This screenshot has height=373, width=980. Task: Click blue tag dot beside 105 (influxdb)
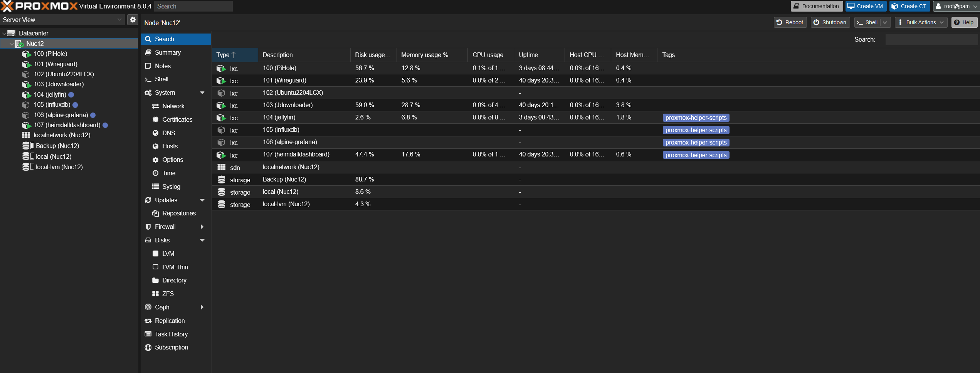pyautogui.click(x=75, y=105)
